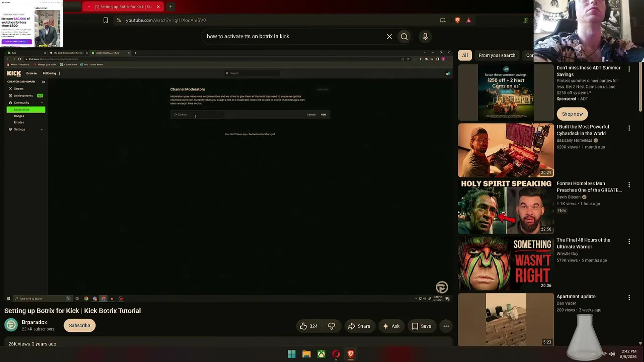644x362 pixels.
Task: Expand the Settings section in Kick sidebar
Action: 42,129
